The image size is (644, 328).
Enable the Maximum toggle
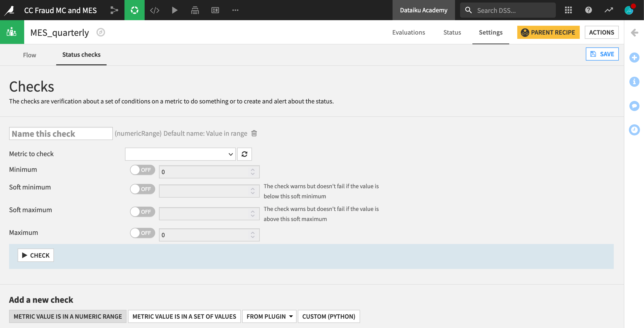142,233
